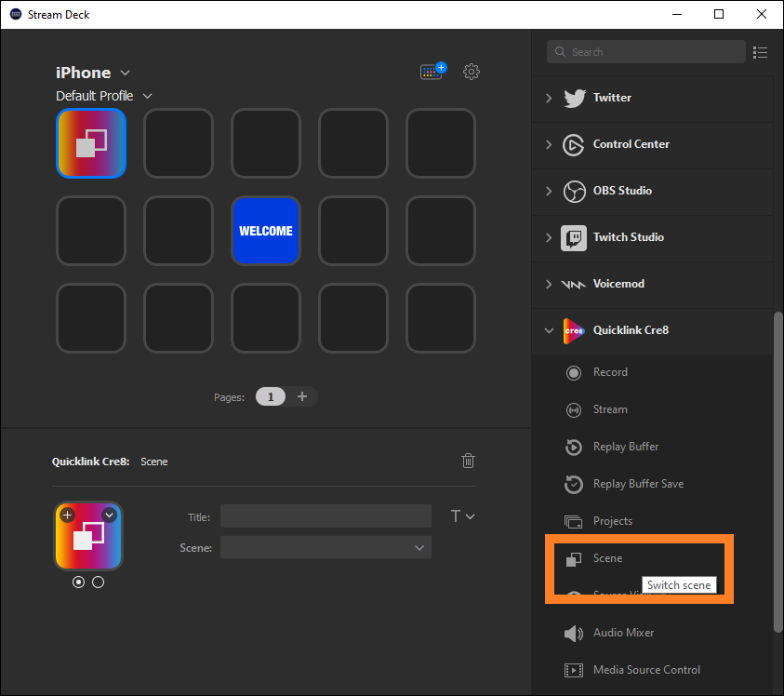Click the key icon preview image

click(x=88, y=536)
